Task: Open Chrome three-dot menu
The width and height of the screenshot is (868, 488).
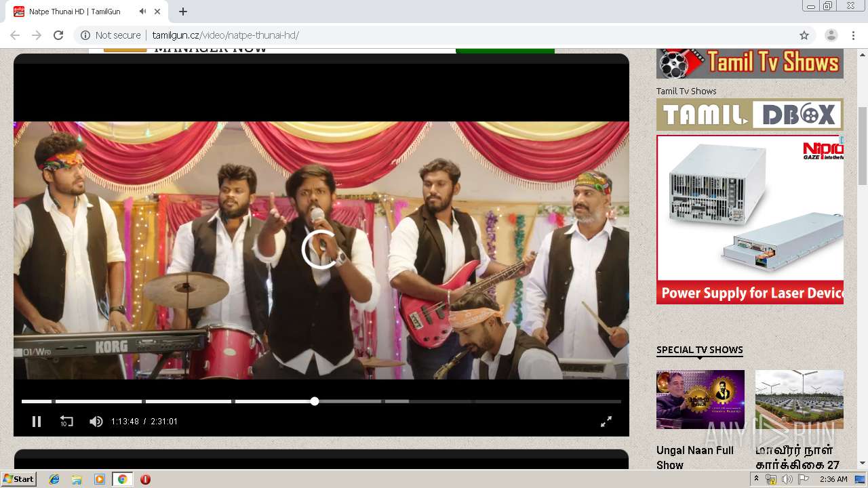Action: (852, 35)
